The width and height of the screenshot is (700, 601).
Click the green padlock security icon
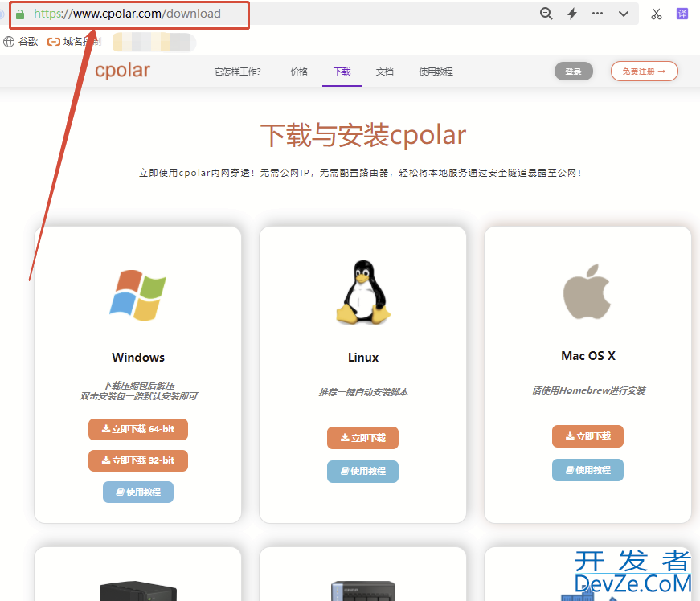(x=19, y=14)
